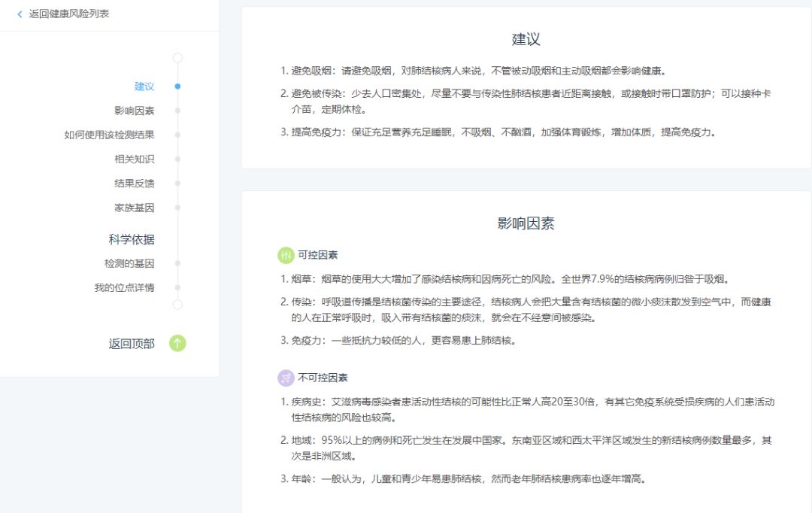This screenshot has width=812, height=513.
Task: Click the timeline dot next to 影响因素
Action: click(177, 111)
